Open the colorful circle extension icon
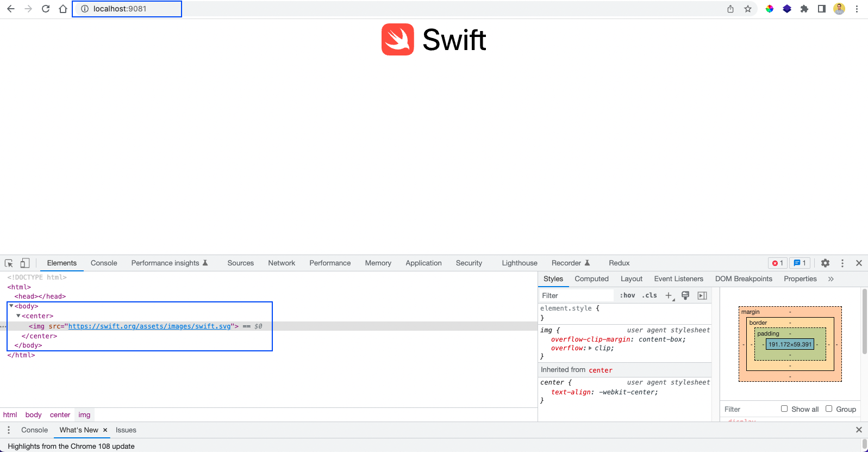This screenshot has width=868, height=452. (x=770, y=9)
